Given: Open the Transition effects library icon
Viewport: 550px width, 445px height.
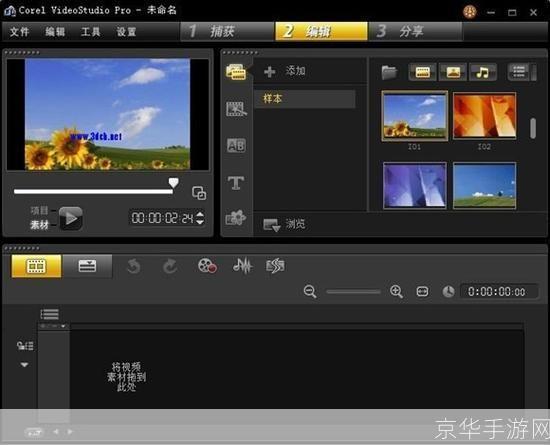Looking at the screenshot, I should point(236,109).
